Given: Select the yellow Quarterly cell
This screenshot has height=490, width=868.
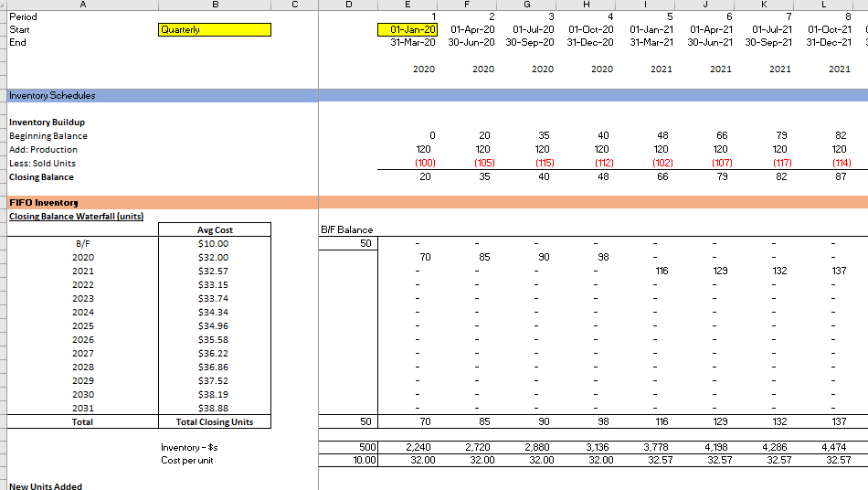Looking at the screenshot, I should pos(215,30).
